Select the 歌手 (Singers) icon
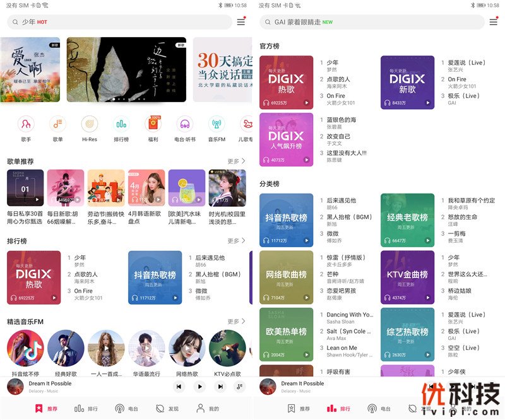Screen dimensions: 505x420 tap(25, 125)
